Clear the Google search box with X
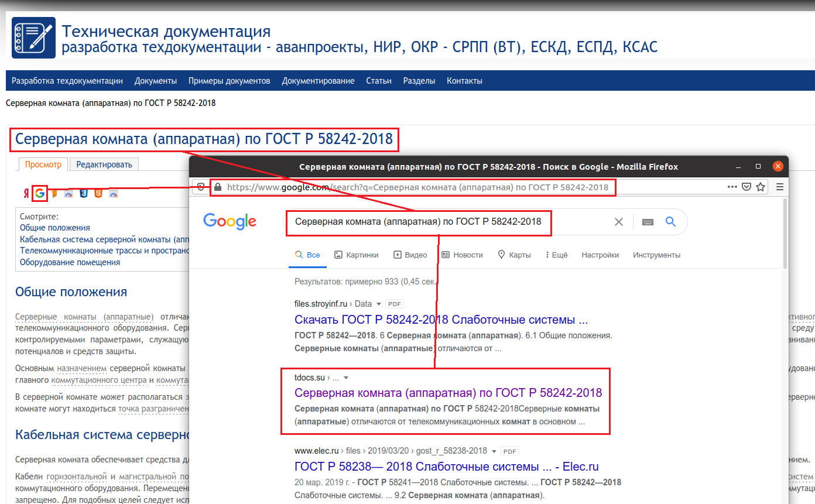The height and width of the screenshot is (504, 815). coord(619,222)
